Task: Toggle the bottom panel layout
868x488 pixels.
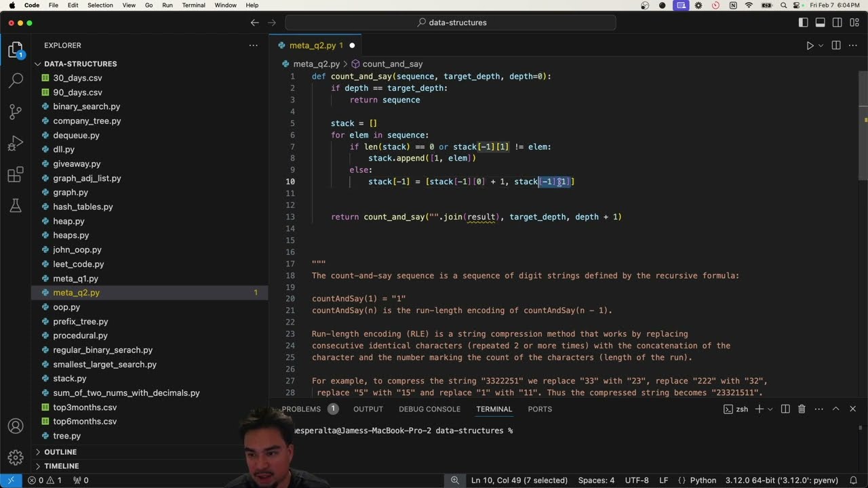Action: [x=820, y=22]
